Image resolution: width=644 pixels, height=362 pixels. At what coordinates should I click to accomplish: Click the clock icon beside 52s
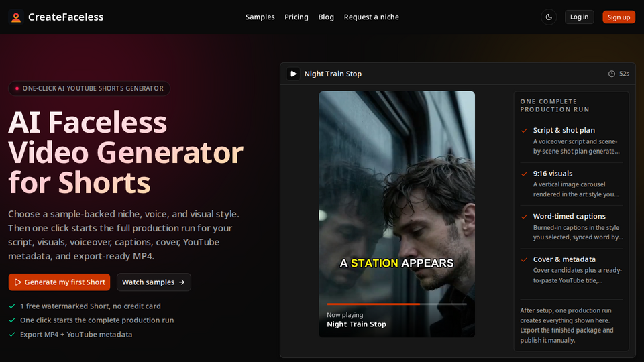pyautogui.click(x=612, y=74)
